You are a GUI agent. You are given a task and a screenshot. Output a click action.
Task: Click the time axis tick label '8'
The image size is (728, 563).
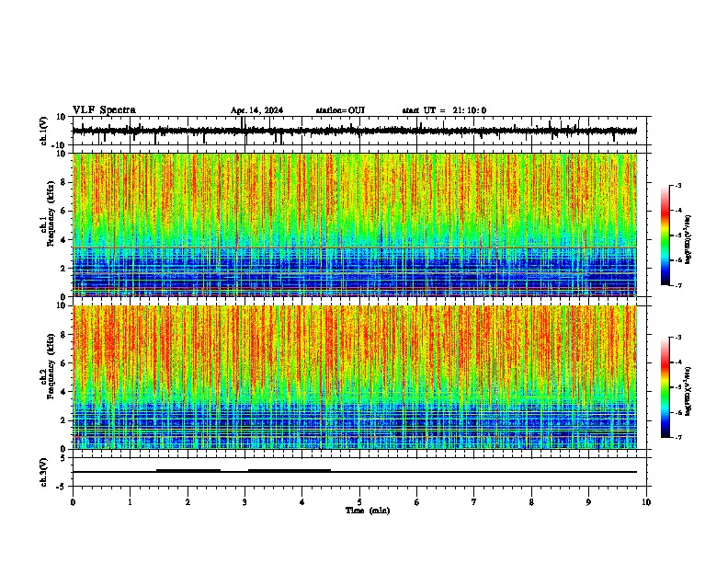[x=531, y=502]
